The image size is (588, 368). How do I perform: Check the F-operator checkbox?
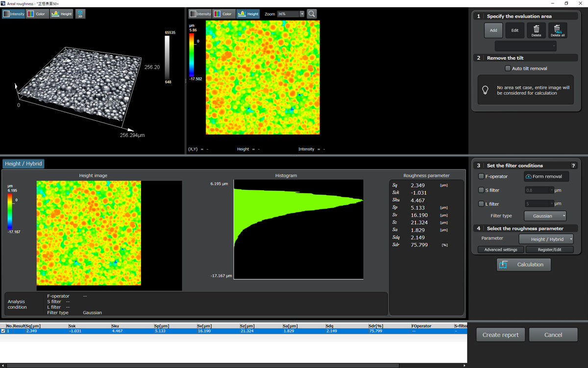pos(481,177)
